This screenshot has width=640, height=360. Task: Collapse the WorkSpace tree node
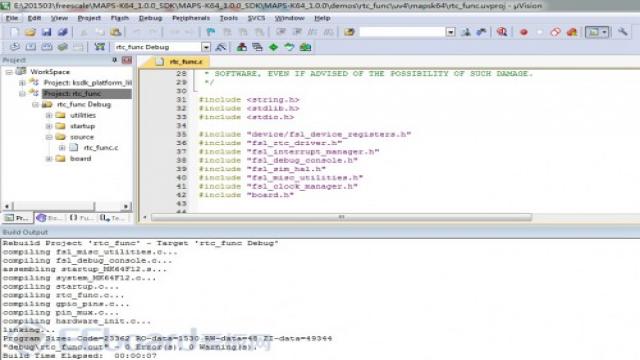point(9,72)
